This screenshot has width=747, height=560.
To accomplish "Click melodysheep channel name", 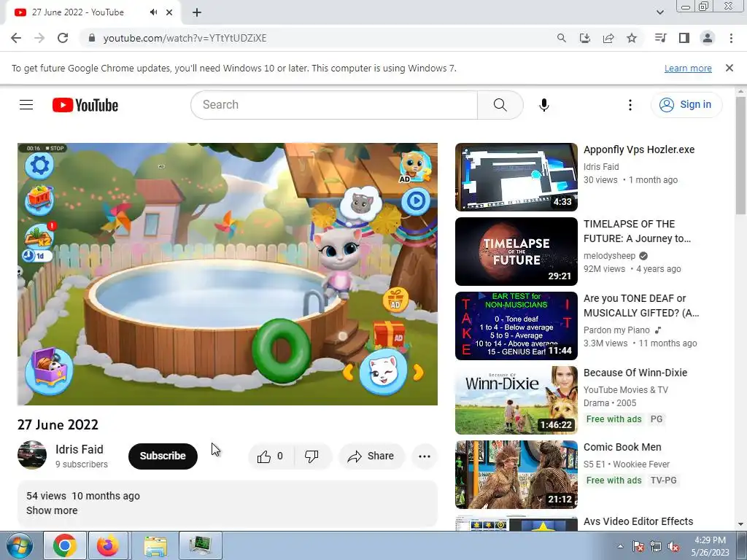I will [x=609, y=256].
